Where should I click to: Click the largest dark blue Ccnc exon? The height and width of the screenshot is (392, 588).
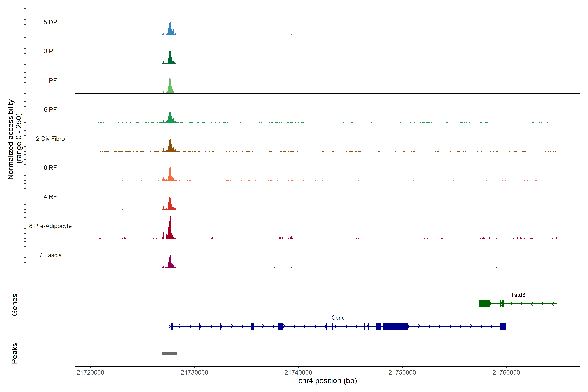[395, 326]
